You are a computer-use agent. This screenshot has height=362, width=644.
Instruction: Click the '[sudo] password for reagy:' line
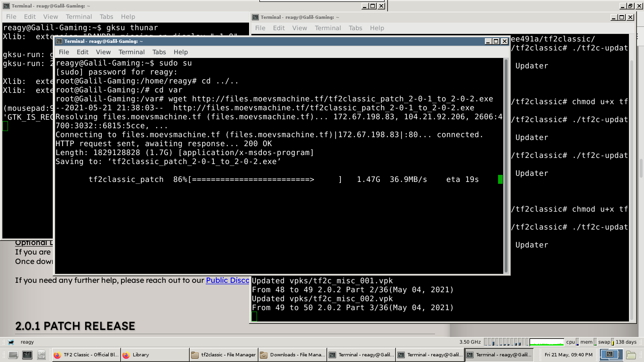[x=117, y=72]
